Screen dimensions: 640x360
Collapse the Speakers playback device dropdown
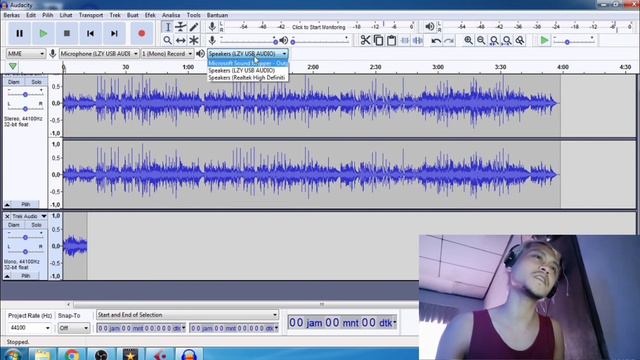pos(248,53)
